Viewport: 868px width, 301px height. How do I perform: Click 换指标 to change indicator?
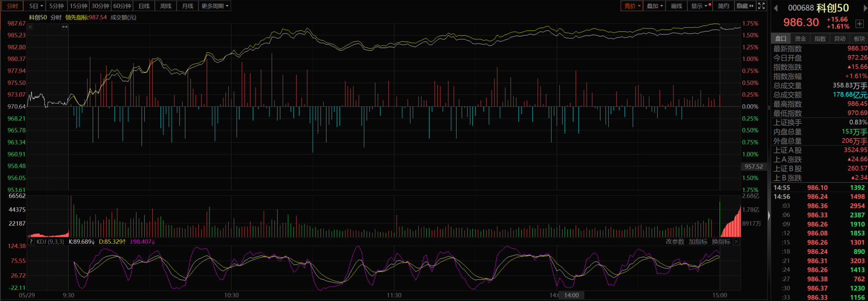(x=721, y=242)
